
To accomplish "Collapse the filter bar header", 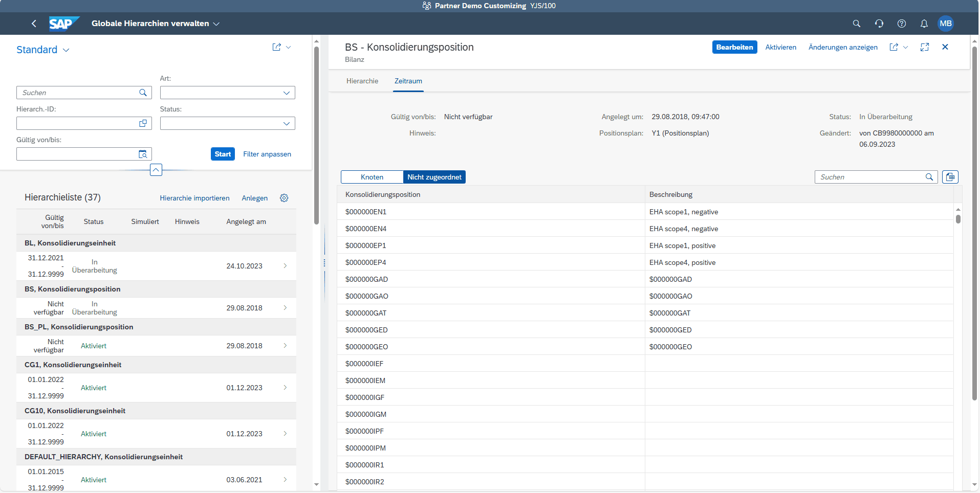I will click(156, 170).
